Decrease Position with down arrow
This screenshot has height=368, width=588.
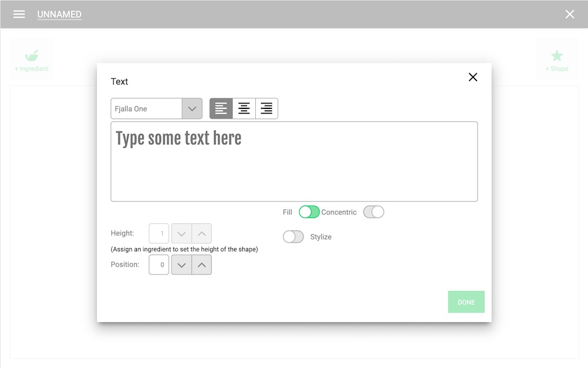182,265
